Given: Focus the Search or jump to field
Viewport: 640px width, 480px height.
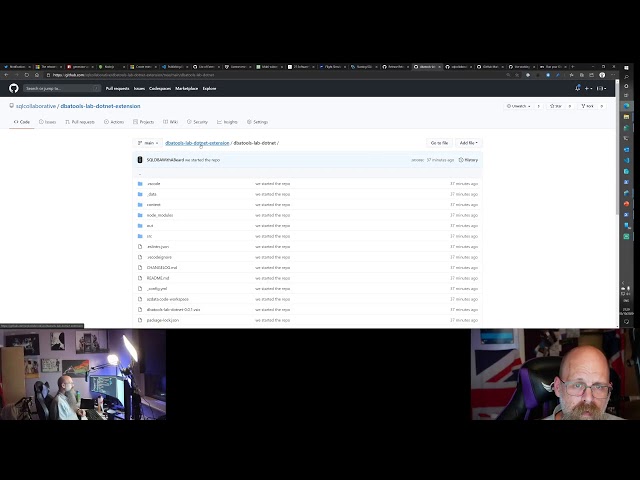Looking at the screenshot, I should [62, 88].
